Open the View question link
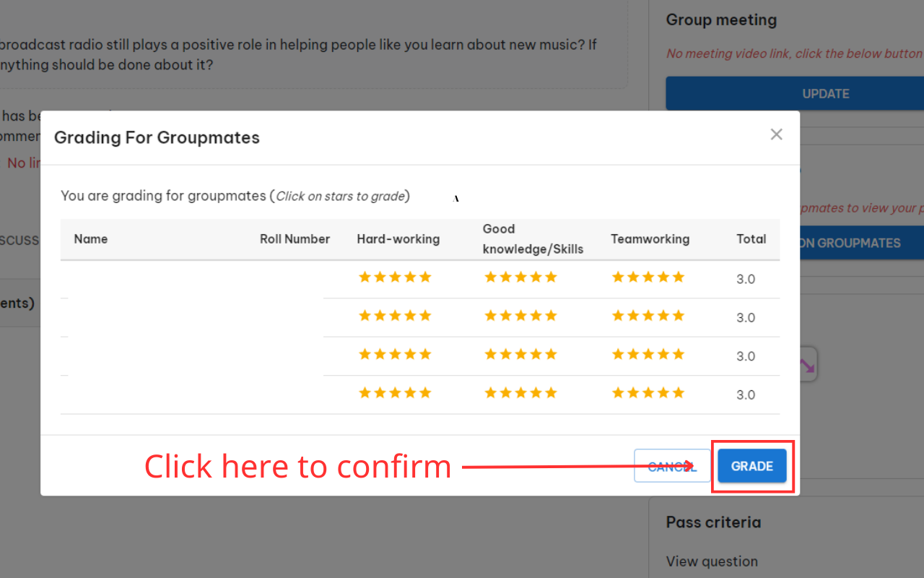924x578 pixels. tap(712, 561)
